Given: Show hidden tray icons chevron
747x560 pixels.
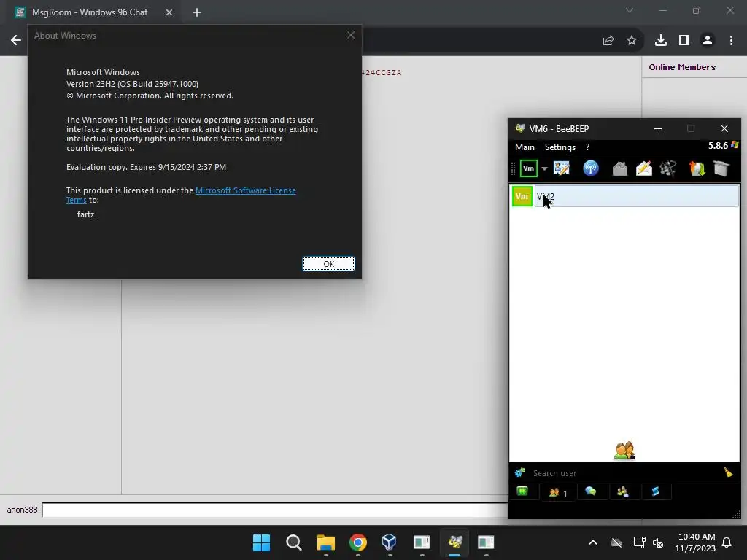Looking at the screenshot, I should click(x=592, y=542).
